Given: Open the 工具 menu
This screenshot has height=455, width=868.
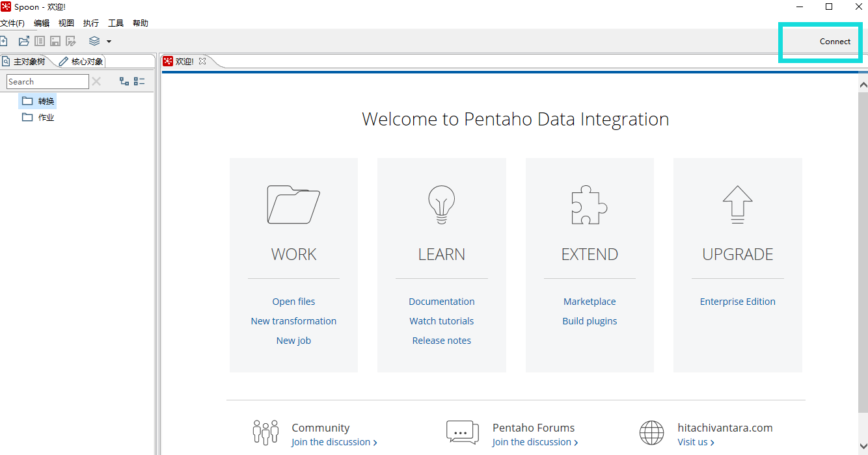Looking at the screenshot, I should pos(115,22).
